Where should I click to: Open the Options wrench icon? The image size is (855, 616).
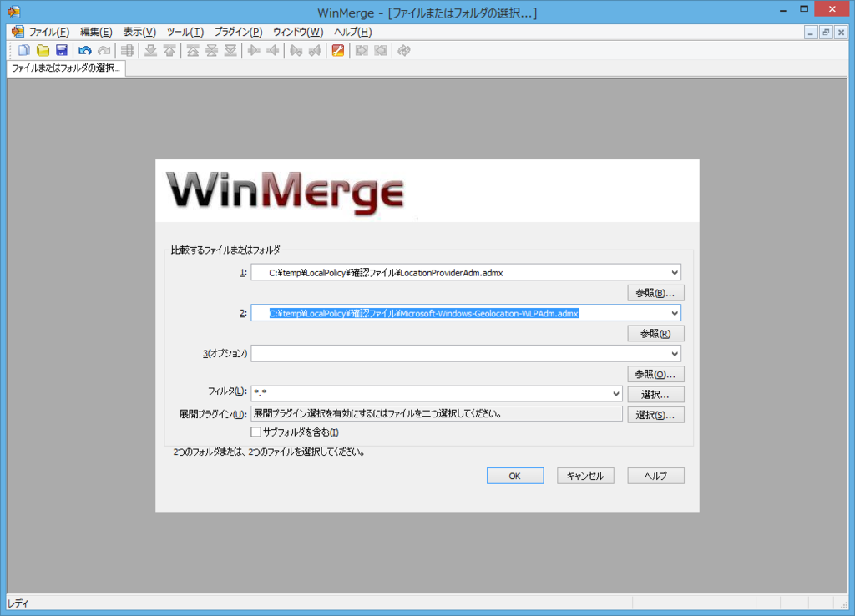tap(338, 51)
